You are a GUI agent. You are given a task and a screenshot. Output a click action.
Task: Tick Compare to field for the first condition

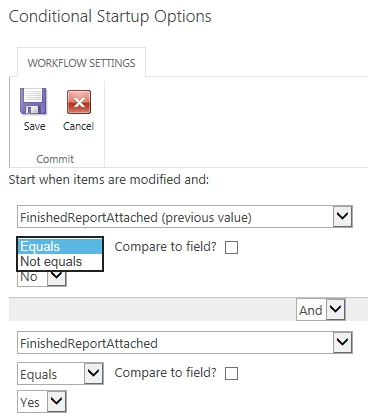point(231,248)
